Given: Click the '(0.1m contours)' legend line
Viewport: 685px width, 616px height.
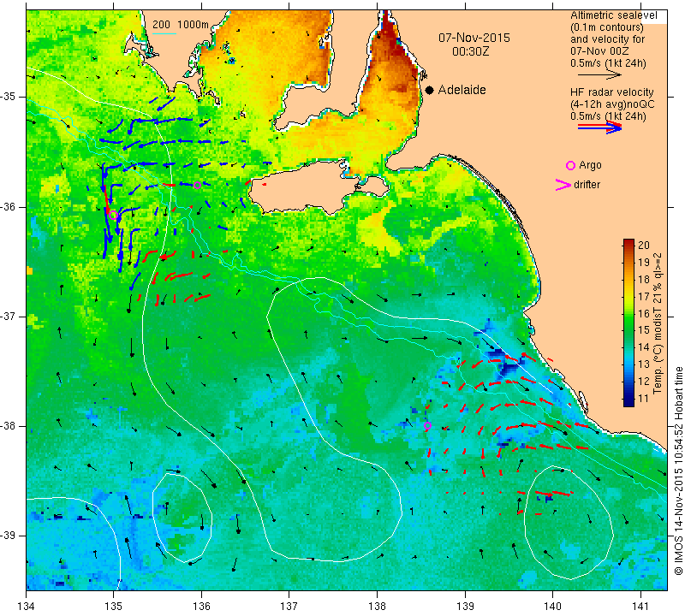Looking at the screenshot, I should tap(606, 27).
